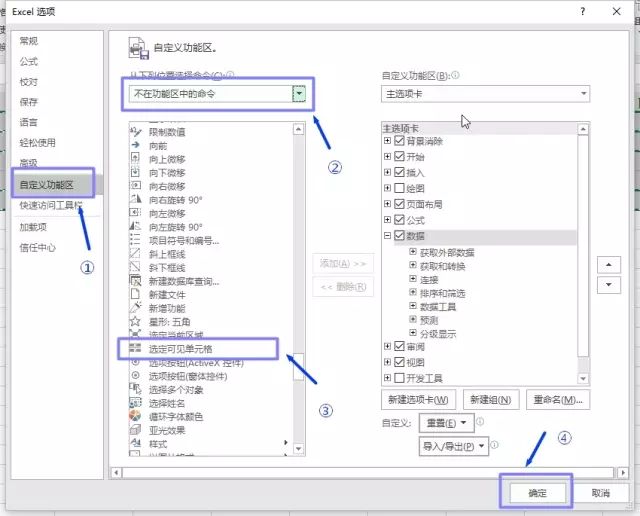Open the 重置(E) dropdown
The width and height of the screenshot is (640, 516).
[x=447, y=423]
